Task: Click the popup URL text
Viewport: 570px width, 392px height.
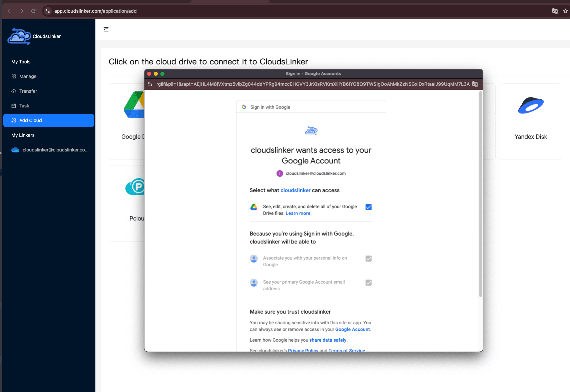Action: pyautogui.click(x=313, y=84)
